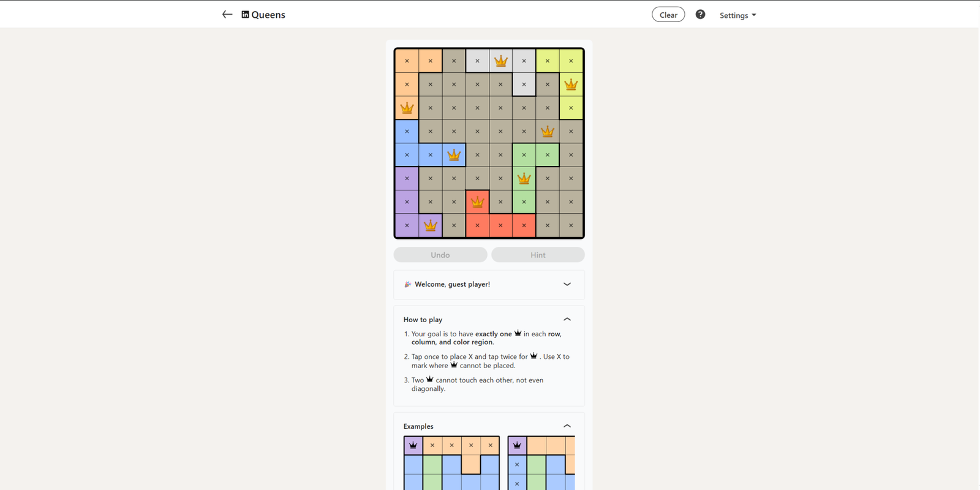Click the crown in the top row
Viewport: 980px width, 490px height.
pyautogui.click(x=501, y=61)
